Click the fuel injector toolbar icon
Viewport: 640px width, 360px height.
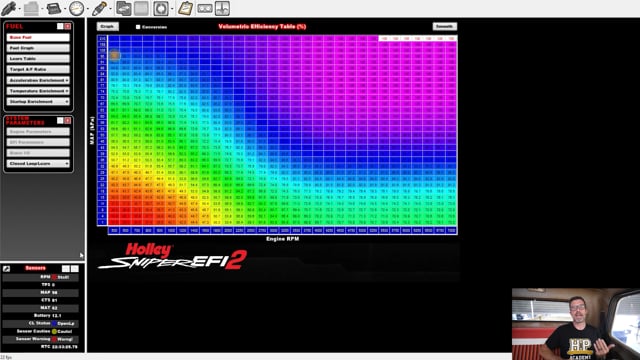click(9, 8)
